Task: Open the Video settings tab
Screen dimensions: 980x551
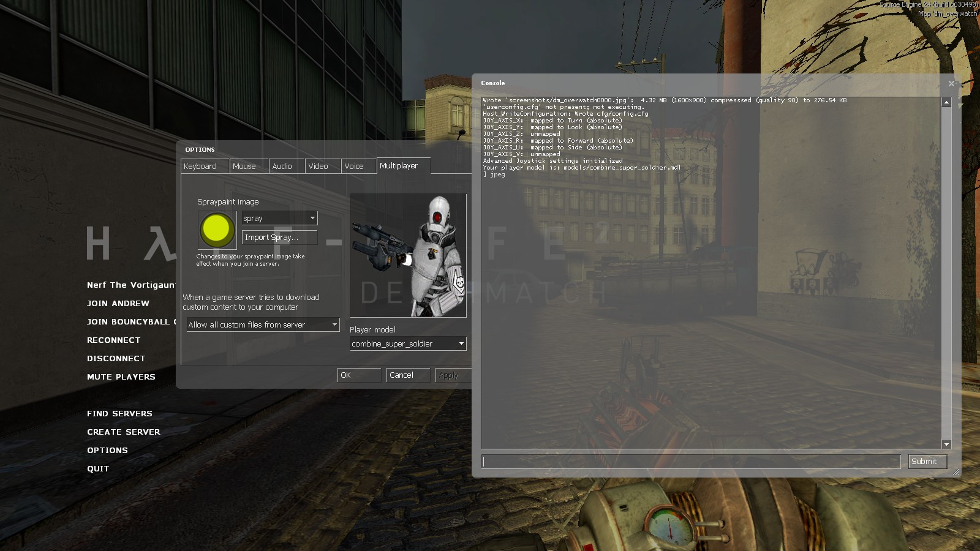Action: pos(318,166)
